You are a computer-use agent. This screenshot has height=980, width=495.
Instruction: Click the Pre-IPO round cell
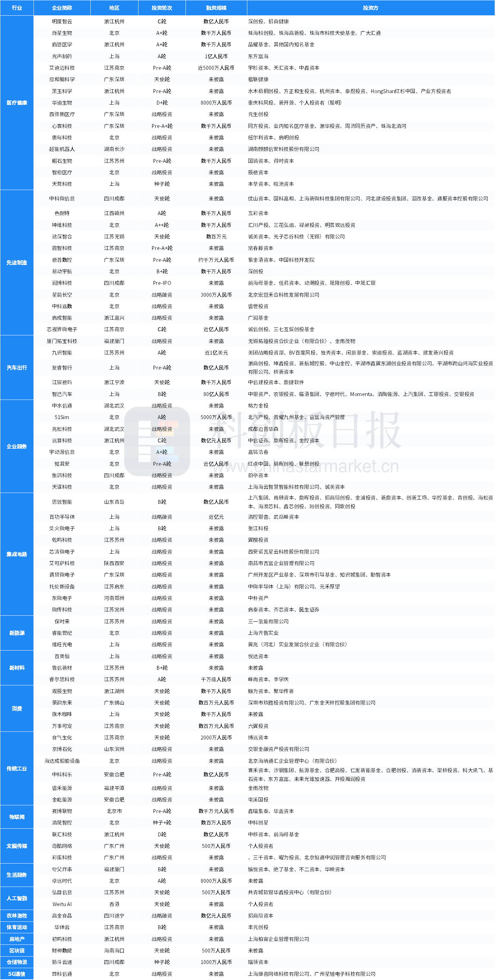[x=162, y=283]
